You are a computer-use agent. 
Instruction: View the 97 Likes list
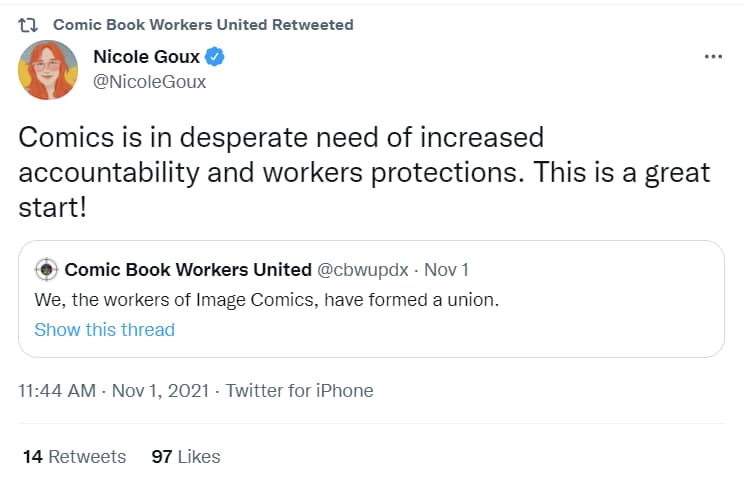186,457
